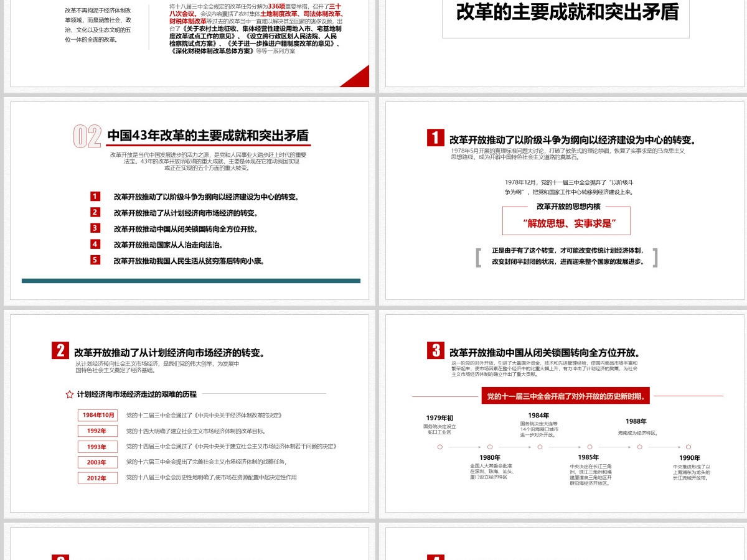Click the timeline dot below 1984年
The height and width of the screenshot is (560, 747).
coord(540,447)
